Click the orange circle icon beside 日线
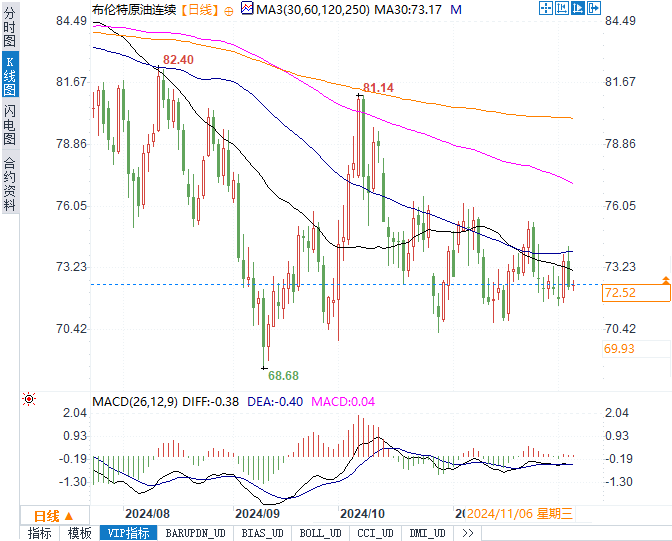The width and height of the screenshot is (672, 541). click(229, 11)
